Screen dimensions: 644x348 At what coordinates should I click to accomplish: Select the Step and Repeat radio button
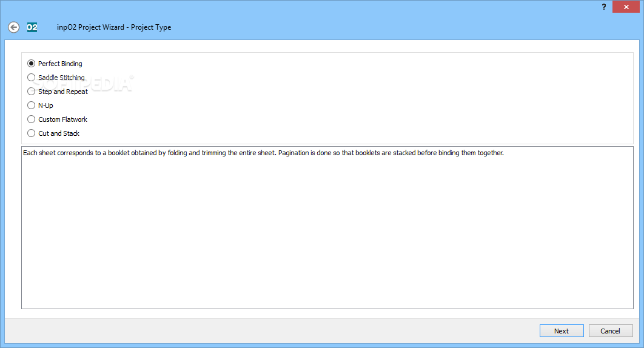[x=58, y=92]
